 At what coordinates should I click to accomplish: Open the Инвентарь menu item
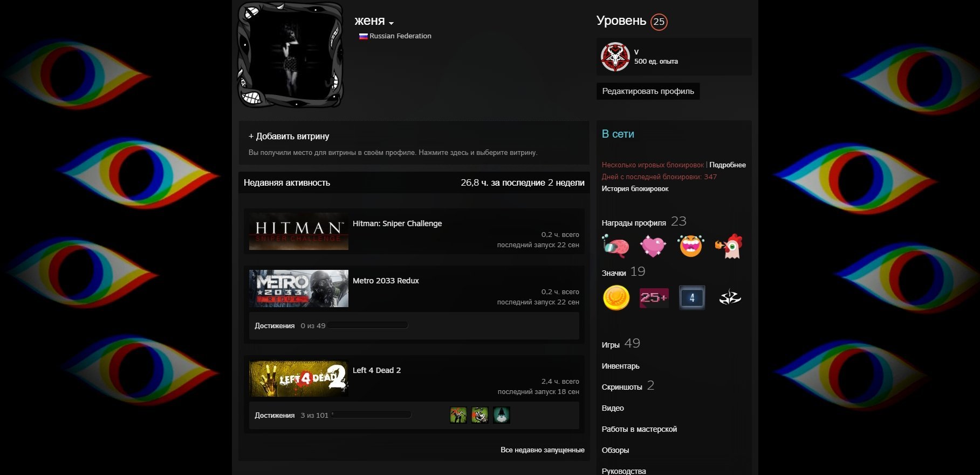click(x=620, y=366)
